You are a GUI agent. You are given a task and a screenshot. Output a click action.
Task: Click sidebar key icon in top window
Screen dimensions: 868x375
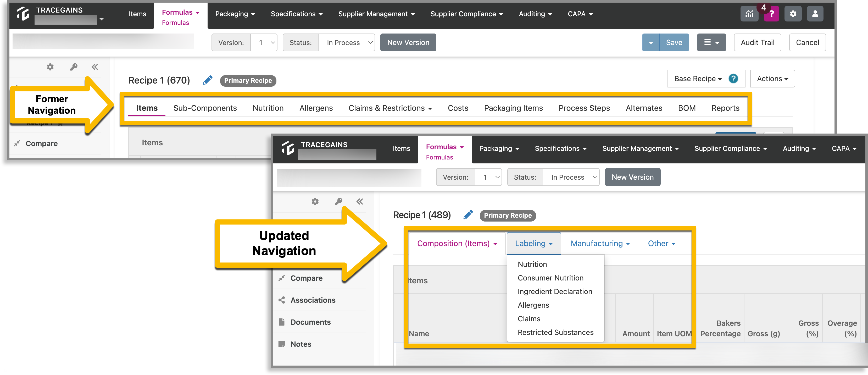[74, 67]
